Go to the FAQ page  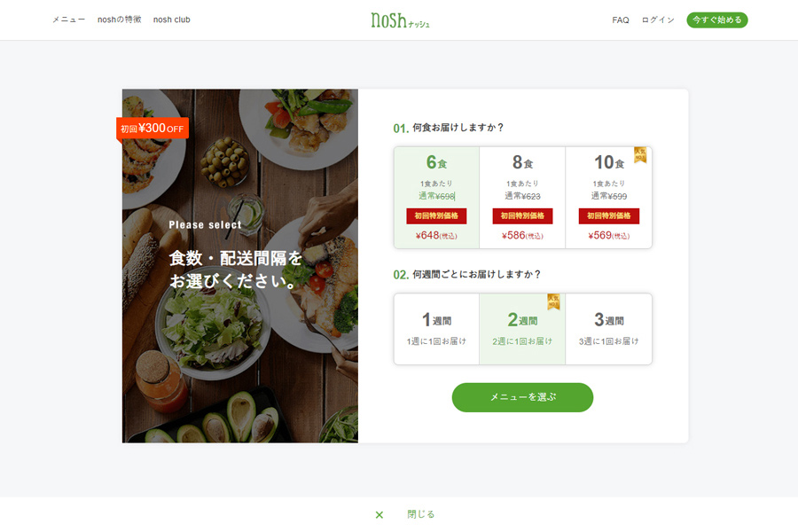[x=621, y=20]
